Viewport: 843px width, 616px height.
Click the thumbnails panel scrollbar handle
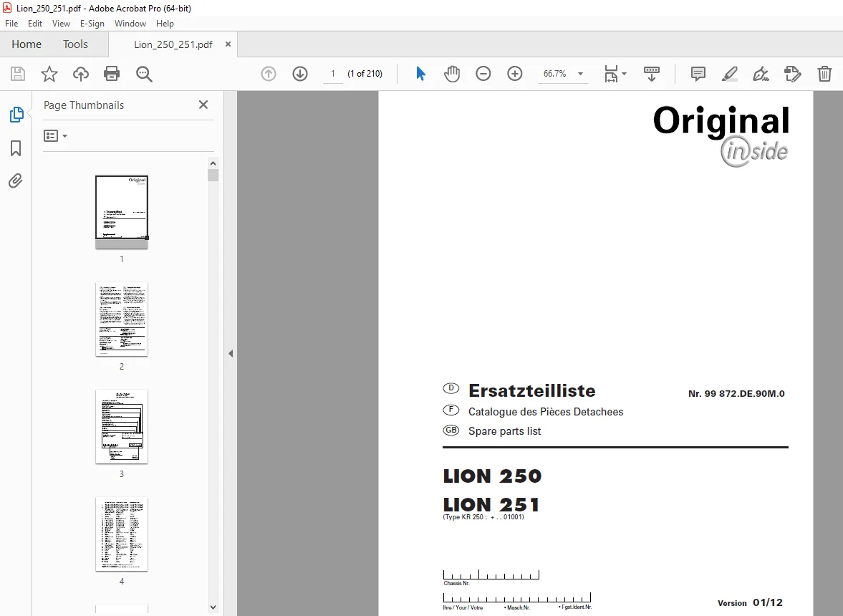[x=213, y=175]
